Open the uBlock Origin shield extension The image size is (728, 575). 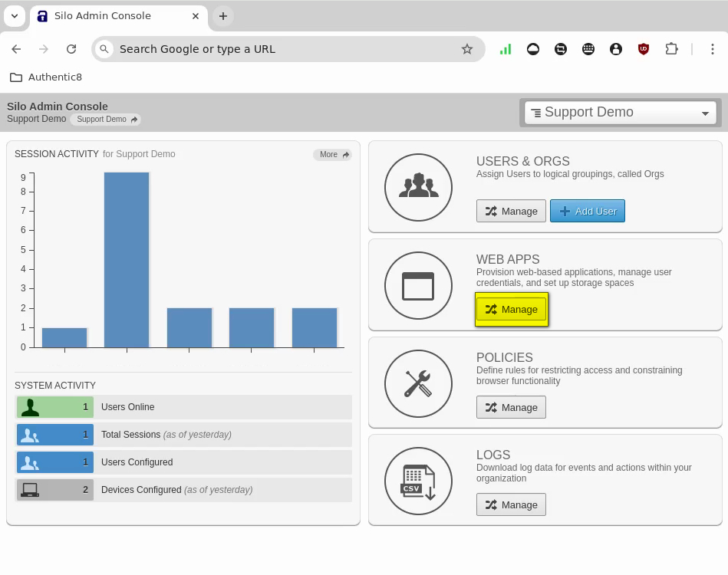tap(644, 49)
